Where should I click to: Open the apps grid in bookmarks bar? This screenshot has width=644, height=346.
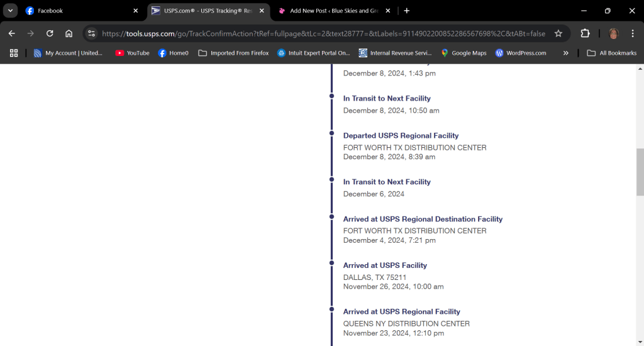click(14, 53)
